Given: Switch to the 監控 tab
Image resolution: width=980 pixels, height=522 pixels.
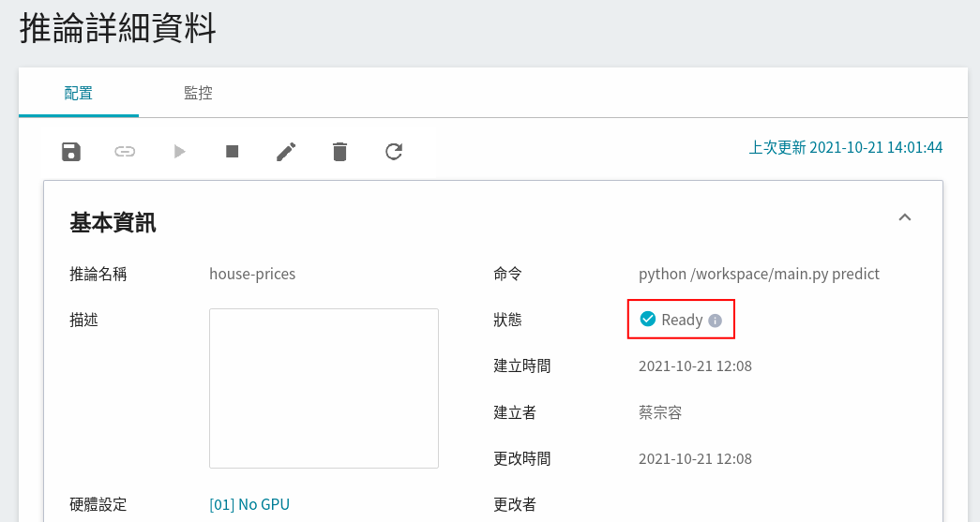Looking at the screenshot, I should click(x=198, y=93).
